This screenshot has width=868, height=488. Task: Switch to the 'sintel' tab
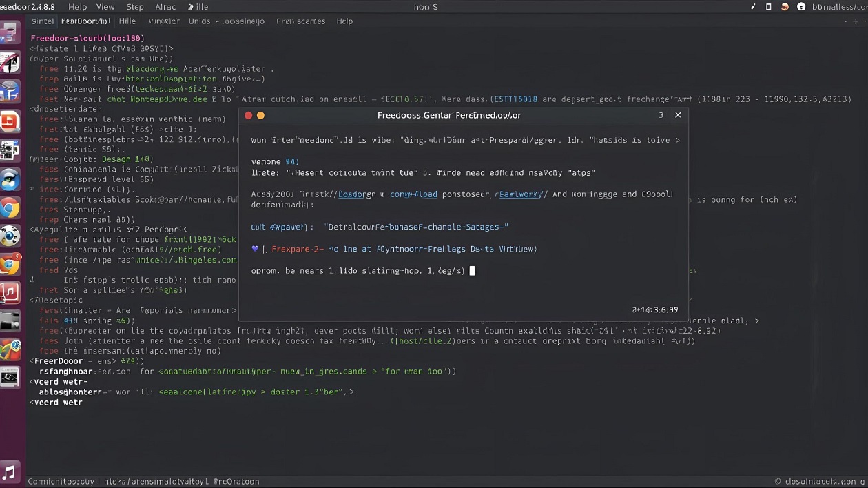point(43,21)
